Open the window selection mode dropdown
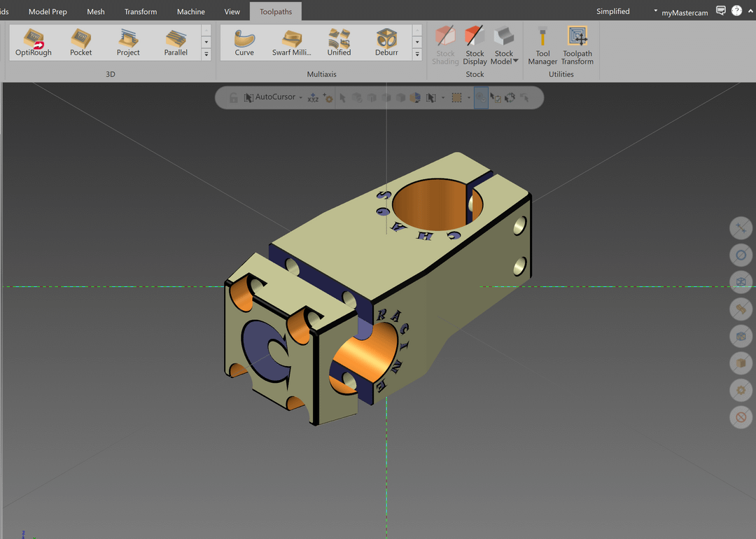The width and height of the screenshot is (756, 539). click(468, 98)
